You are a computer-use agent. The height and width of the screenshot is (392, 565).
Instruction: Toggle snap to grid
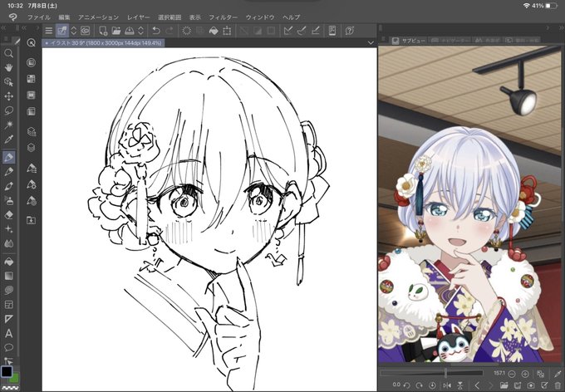point(315,31)
